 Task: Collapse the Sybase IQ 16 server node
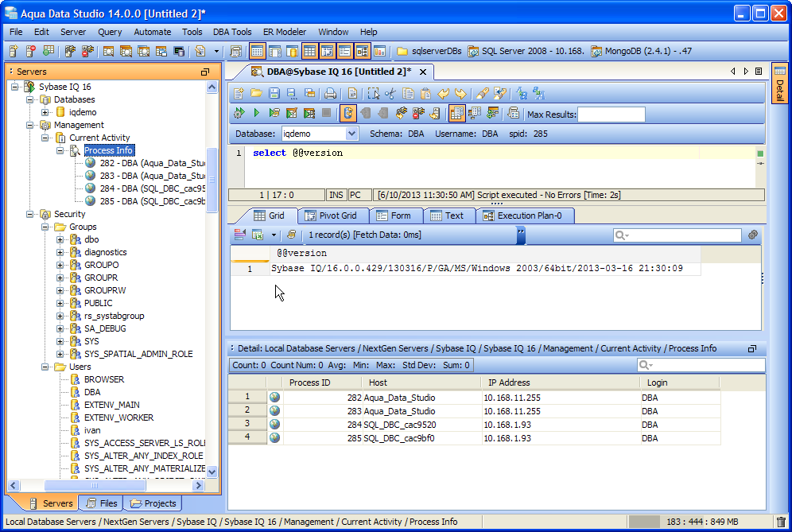point(14,87)
